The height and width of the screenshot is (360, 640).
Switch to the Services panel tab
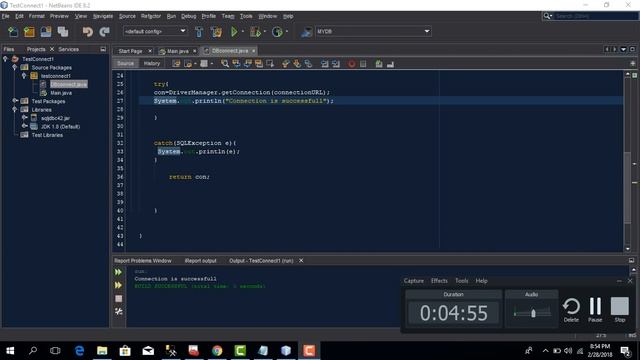click(x=69, y=49)
